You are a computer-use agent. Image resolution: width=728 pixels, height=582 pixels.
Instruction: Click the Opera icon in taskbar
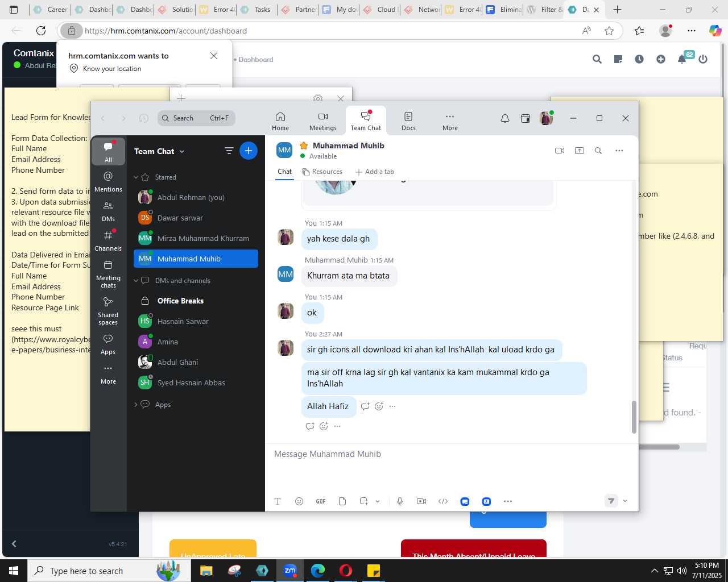tap(346, 571)
